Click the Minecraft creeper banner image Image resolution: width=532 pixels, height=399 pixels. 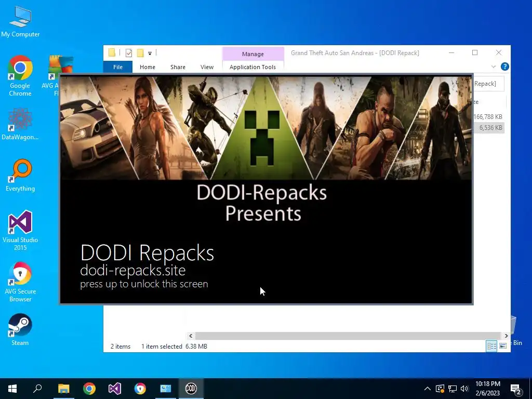pos(262,128)
